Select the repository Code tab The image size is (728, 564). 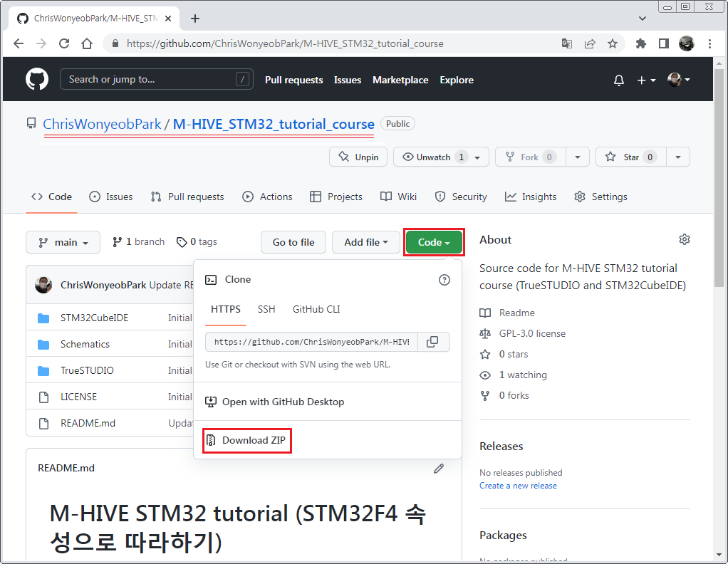click(51, 197)
